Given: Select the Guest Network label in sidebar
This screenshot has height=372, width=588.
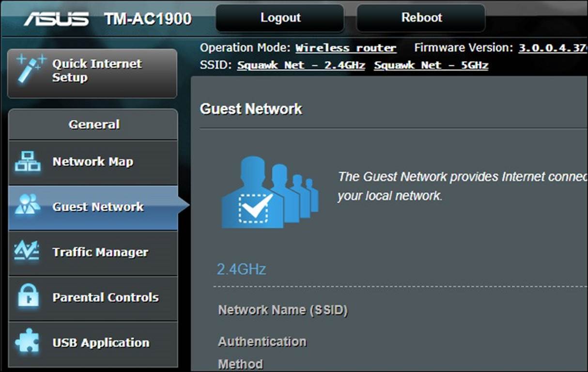Looking at the screenshot, I should (98, 207).
